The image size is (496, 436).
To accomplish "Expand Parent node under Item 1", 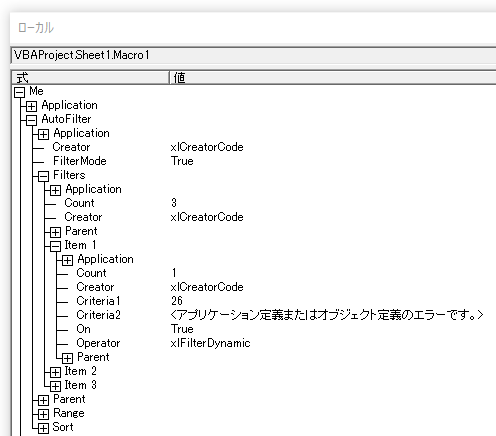I will [67, 358].
